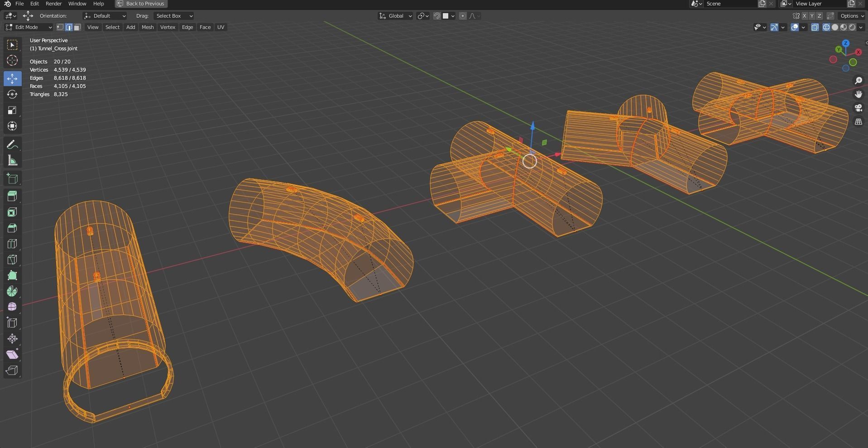Open the UV menu
This screenshot has height=448, width=868.
pos(221,27)
